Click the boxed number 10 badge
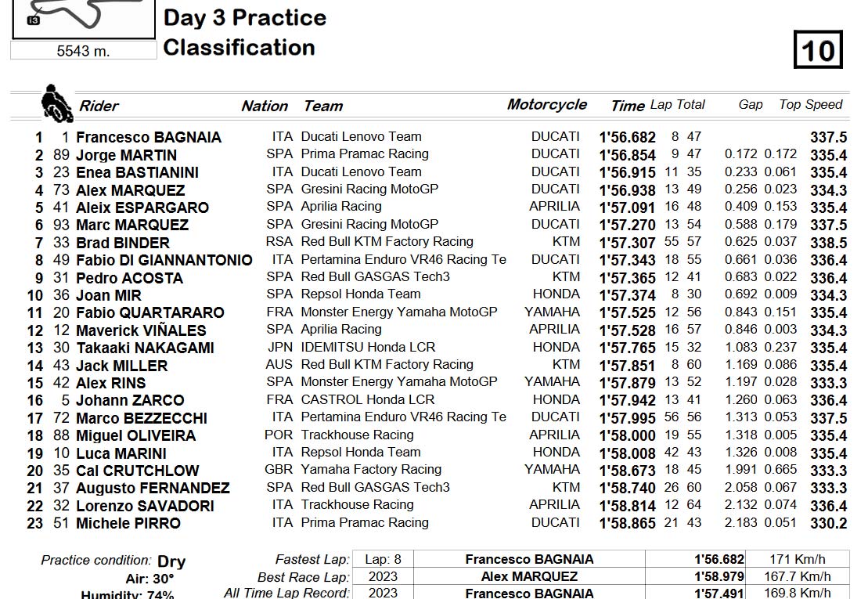Viewport: 868px width, 599px height. point(818,50)
